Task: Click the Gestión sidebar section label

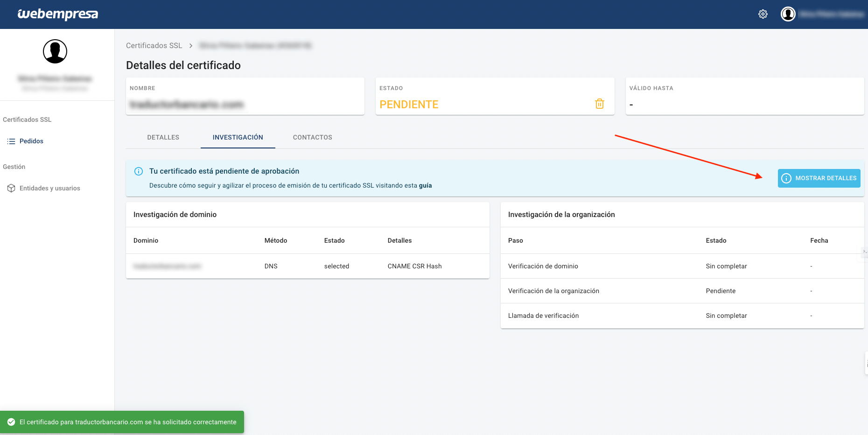Action: click(x=14, y=167)
